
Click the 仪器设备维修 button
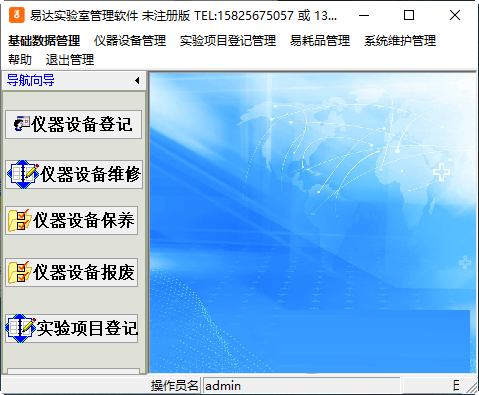74,174
